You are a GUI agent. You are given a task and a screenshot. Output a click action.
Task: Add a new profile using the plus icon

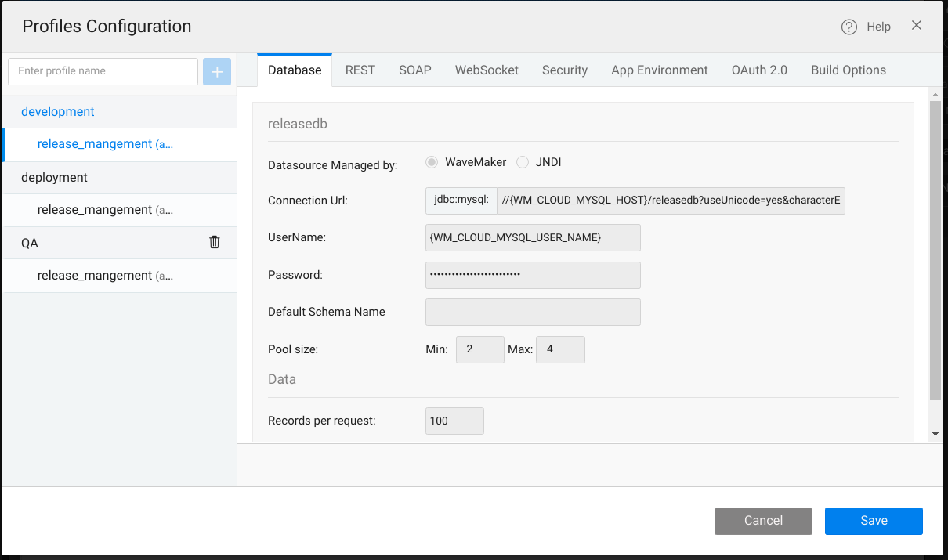point(217,71)
